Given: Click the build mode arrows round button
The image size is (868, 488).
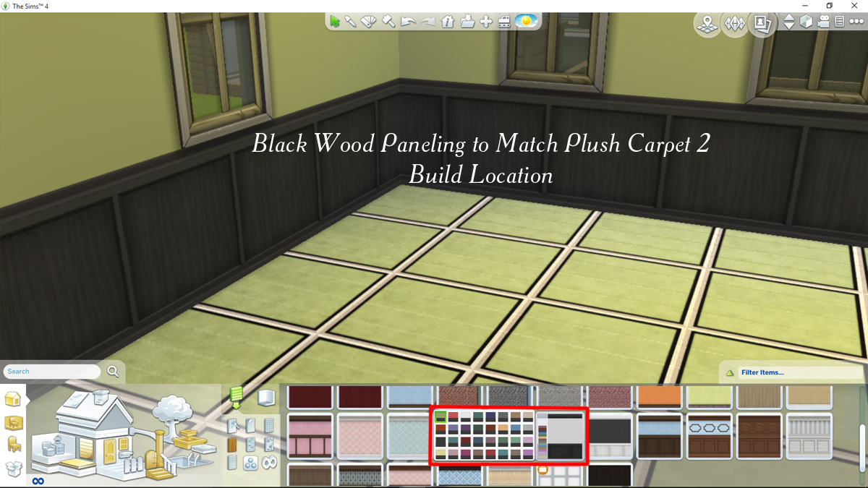Looking at the screenshot, I should pos(735,24).
